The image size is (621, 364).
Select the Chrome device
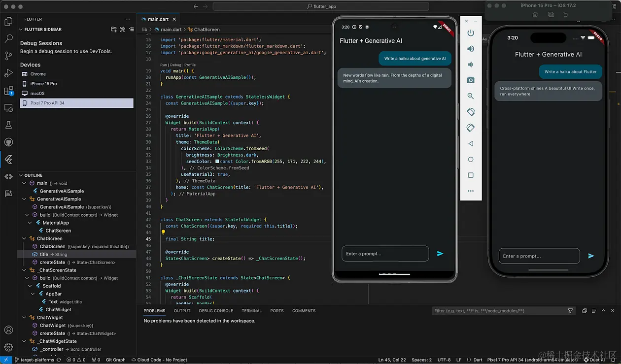pos(76,74)
